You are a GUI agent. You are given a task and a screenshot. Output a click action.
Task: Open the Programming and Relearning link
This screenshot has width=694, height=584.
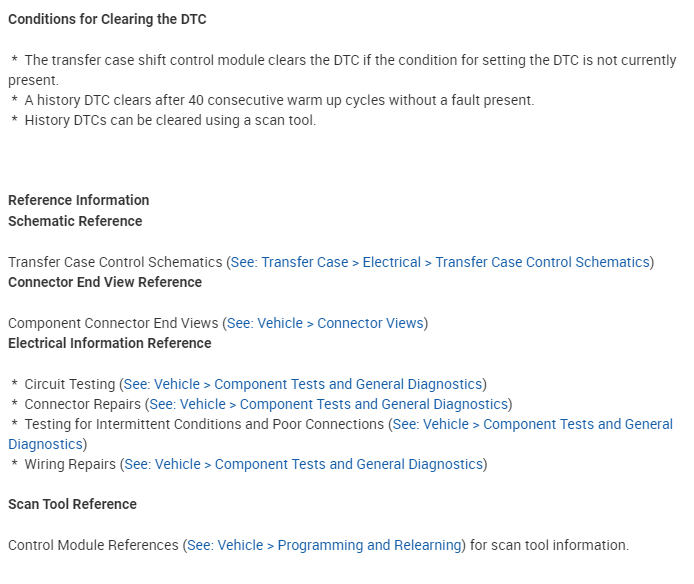click(x=324, y=545)
